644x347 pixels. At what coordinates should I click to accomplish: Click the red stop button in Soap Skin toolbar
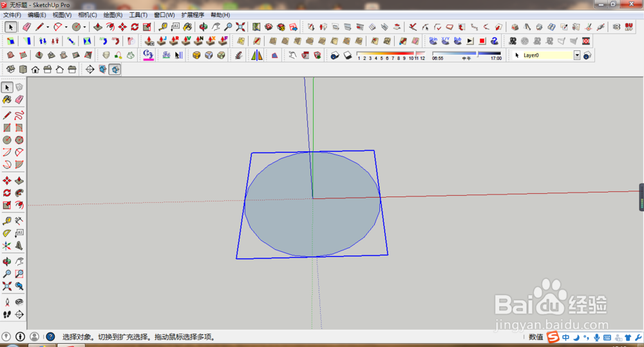(x=482, y=41)
